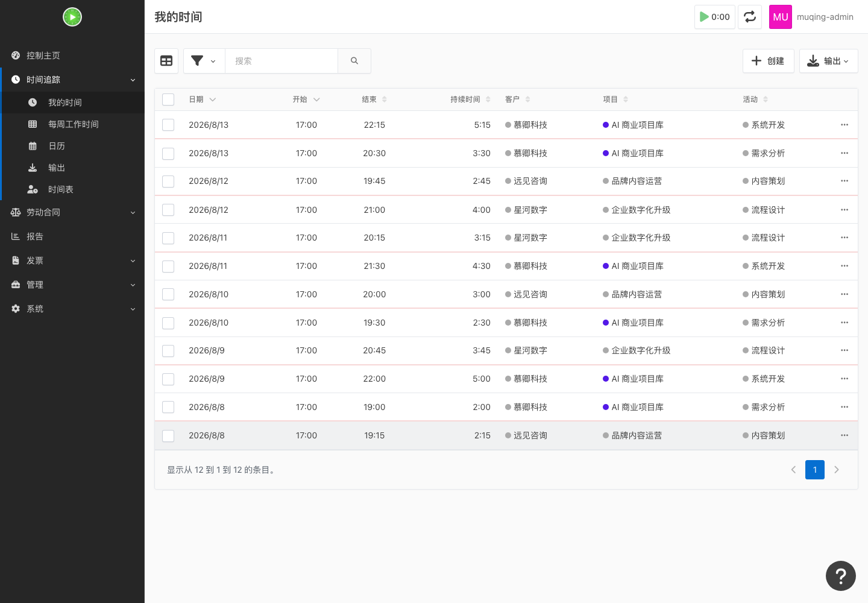Open the 报告 reports page
The height and width of the screenshot is (603, 868).
[72, 236]
